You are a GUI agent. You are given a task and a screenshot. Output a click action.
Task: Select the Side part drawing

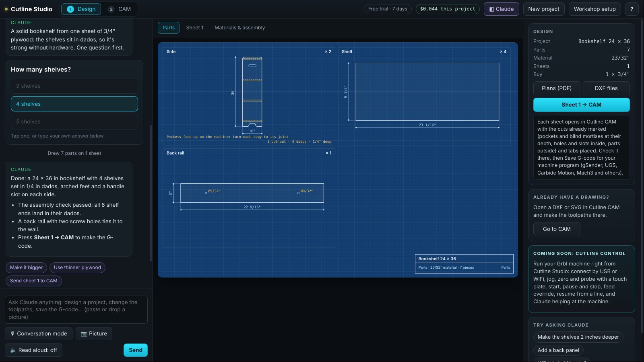coord(249,97)
